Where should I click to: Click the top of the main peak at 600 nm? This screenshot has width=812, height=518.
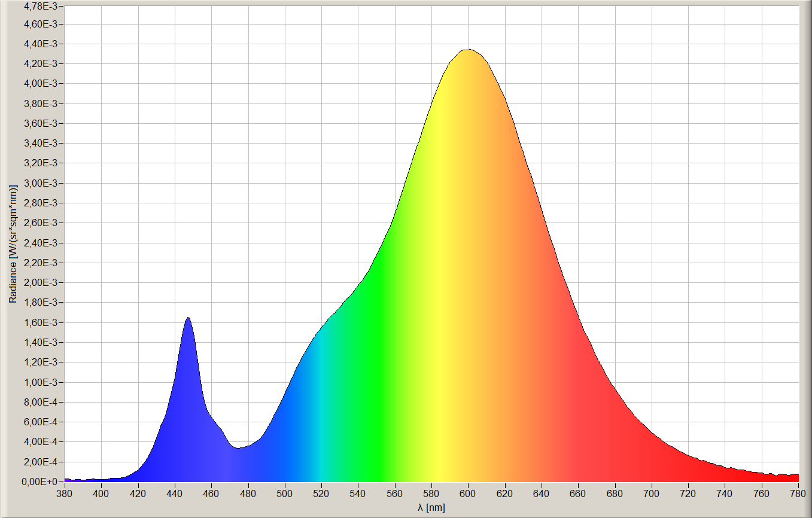click(x=468, y=50)
